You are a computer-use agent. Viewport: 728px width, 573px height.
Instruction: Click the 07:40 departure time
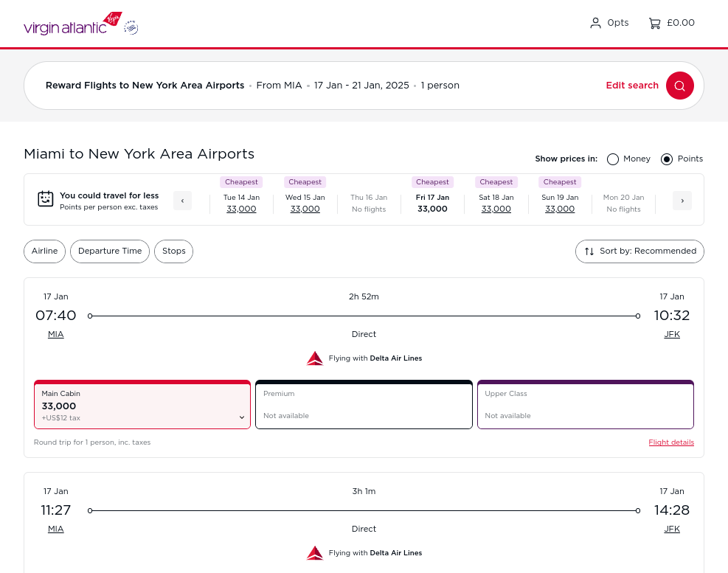[x=56, y=316]
